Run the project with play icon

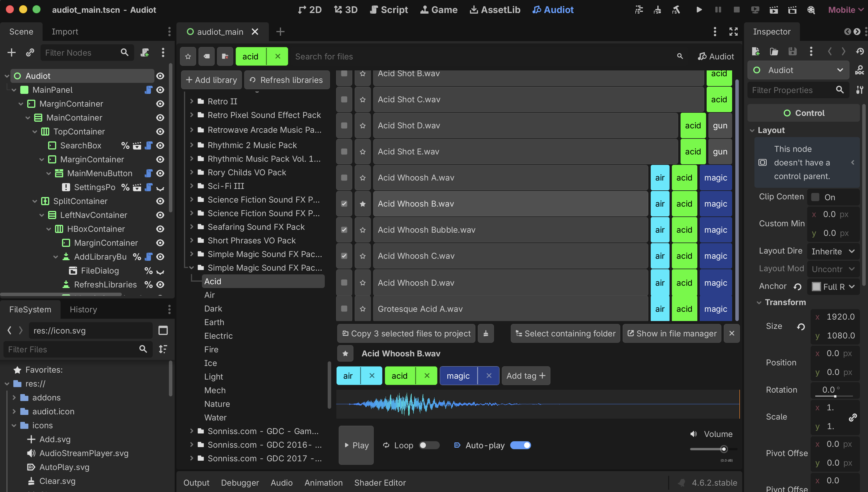pyautogui.click(x=699, y=10)
